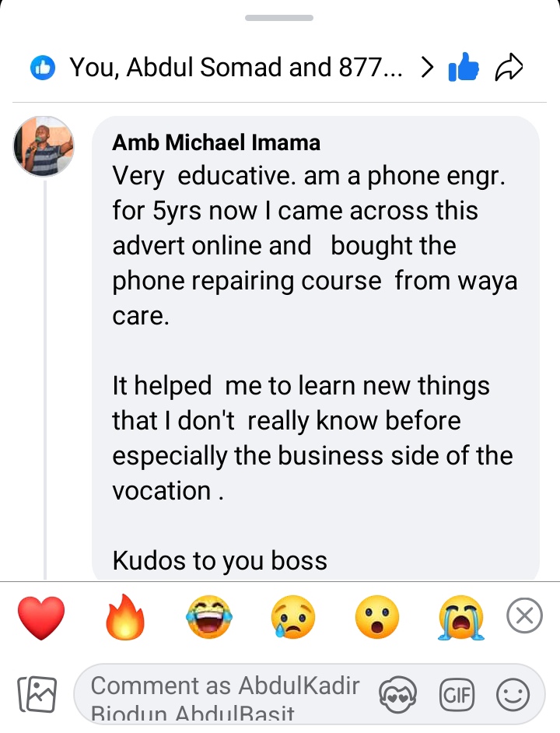Select the red heart reaction
Screen dimensions: 560x733
click(41, 617)
